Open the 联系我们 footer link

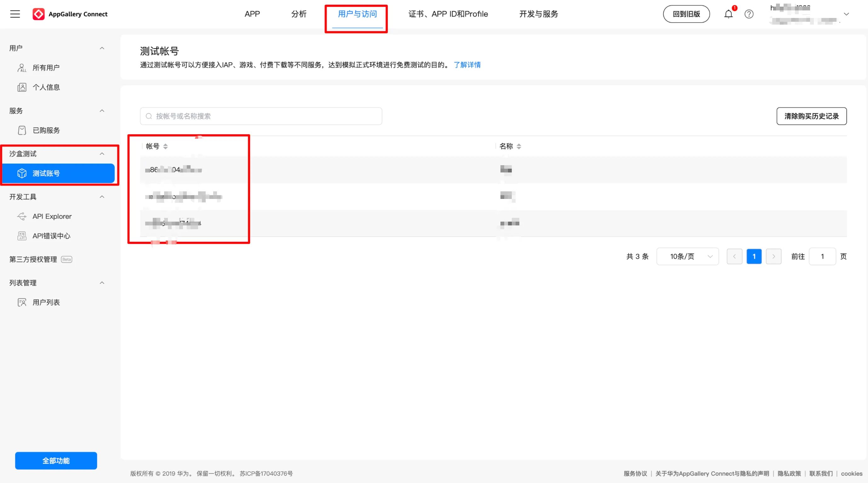[821, 474]
